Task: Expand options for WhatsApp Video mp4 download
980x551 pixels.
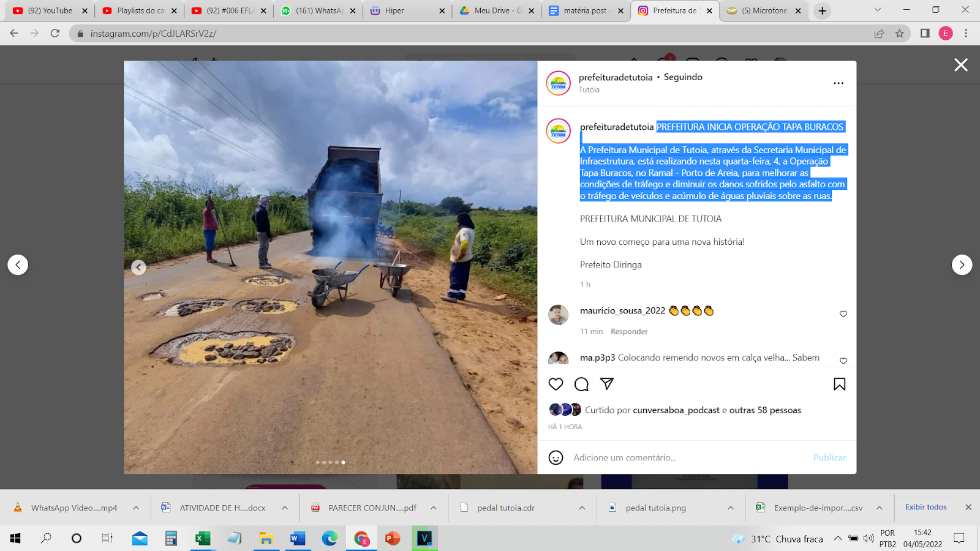Action: click(x=136, y=508)
